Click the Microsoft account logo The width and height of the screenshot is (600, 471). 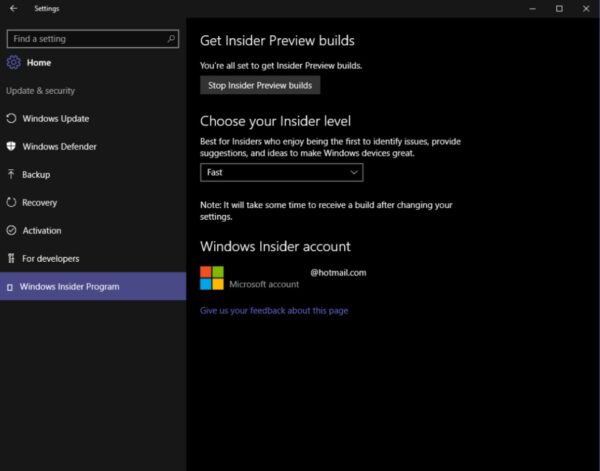click(212, 278)
